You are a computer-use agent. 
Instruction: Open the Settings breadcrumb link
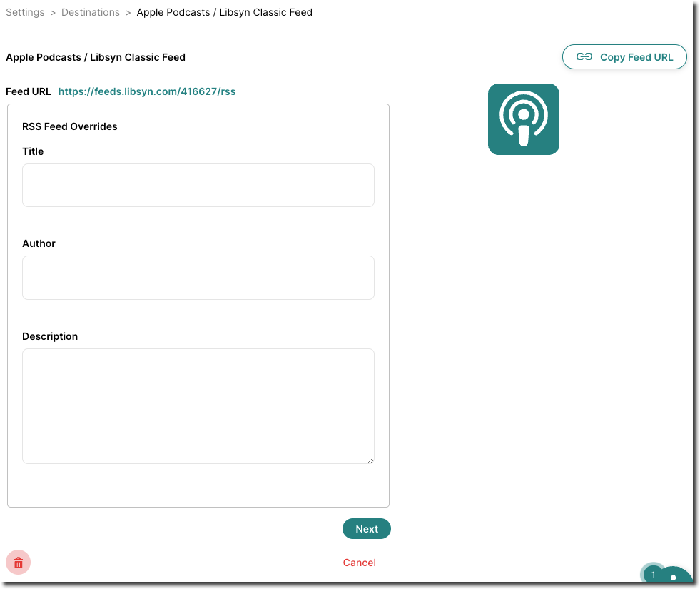coord(25,11)
